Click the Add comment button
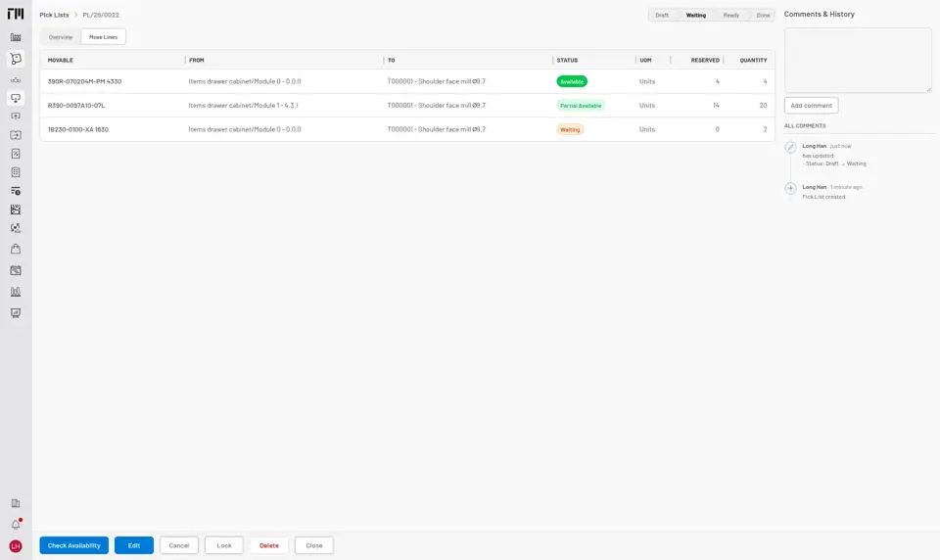The height and width of the screenshot is (560, 940). 811,106
